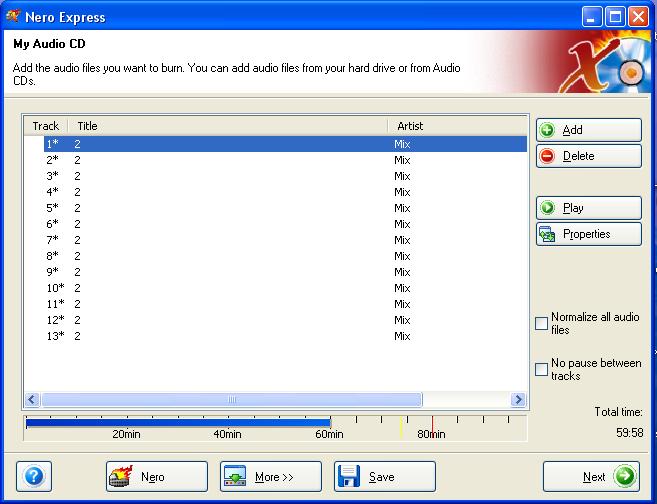Click the floppy disk Save icon
The width and height of the screenshot is (657, 504).
click(349, 476)
